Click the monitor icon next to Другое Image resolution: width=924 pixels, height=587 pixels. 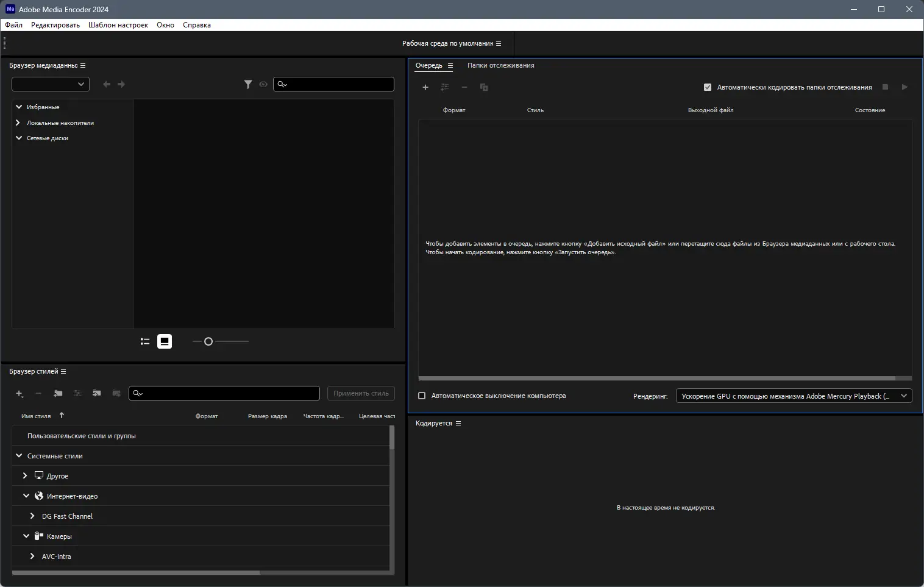(39, 475)
